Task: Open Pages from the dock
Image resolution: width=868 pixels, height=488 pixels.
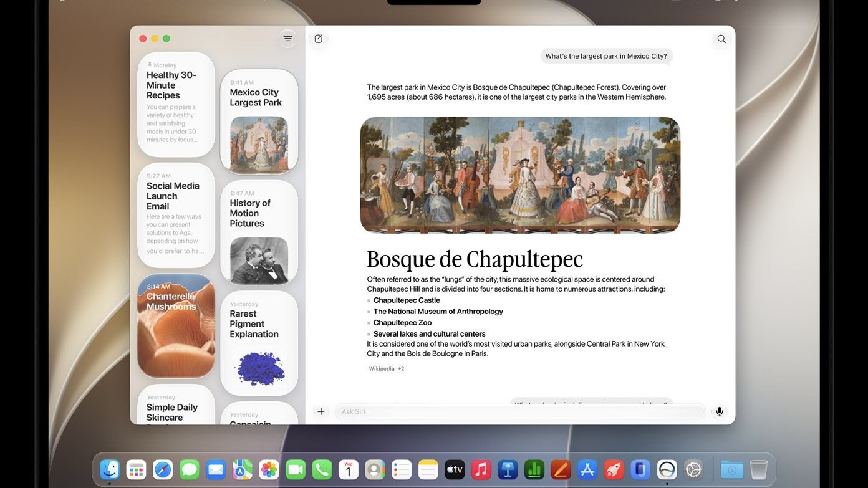Action: click(561, 469)
